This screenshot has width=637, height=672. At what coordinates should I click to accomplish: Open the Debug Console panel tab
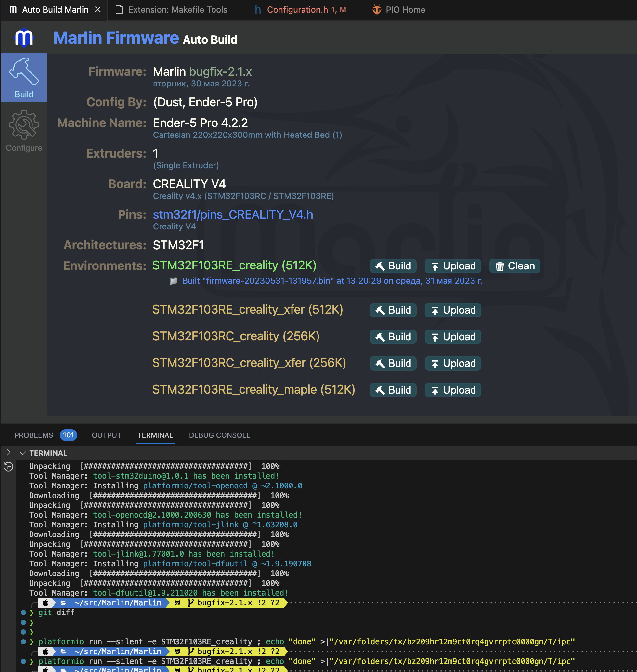point(220,435)
